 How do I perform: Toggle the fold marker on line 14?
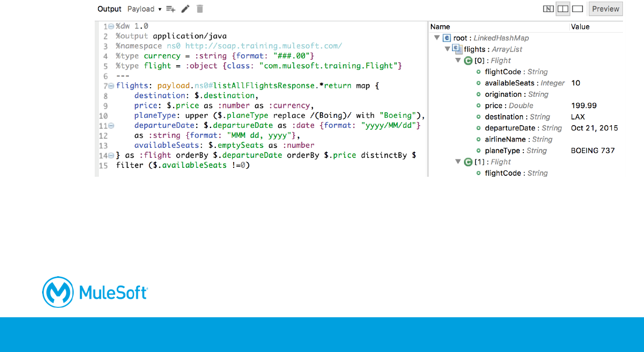pos(111,156)
